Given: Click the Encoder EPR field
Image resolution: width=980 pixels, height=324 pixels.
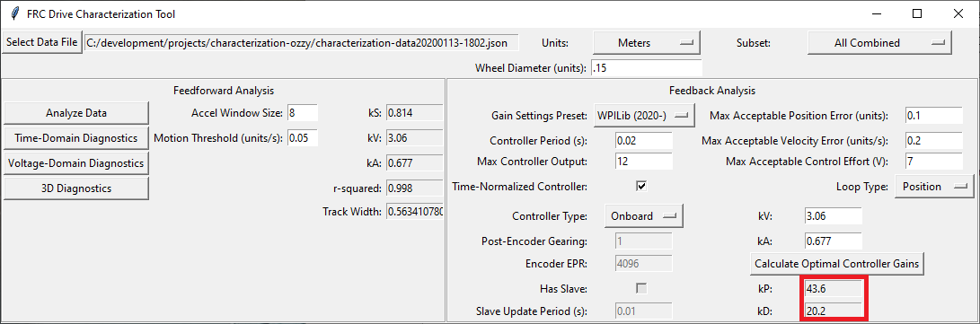Looking at the screenshot, I should (644, 264).
